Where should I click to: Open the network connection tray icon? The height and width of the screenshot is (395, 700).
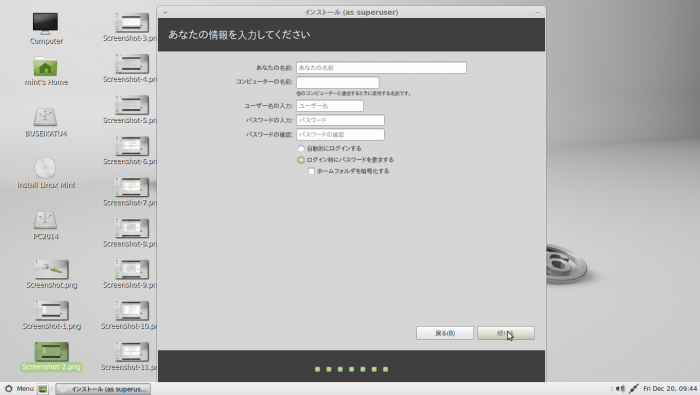[x=633, y=389]
